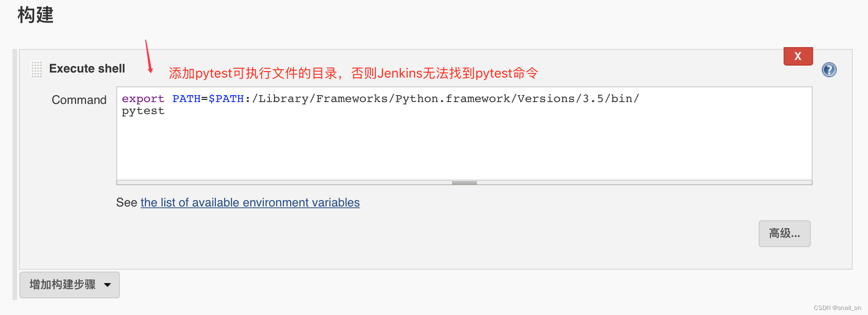Viewport: 868px width, 315px height.
Task: Open the 高级... advanced options
Action: 785,234
